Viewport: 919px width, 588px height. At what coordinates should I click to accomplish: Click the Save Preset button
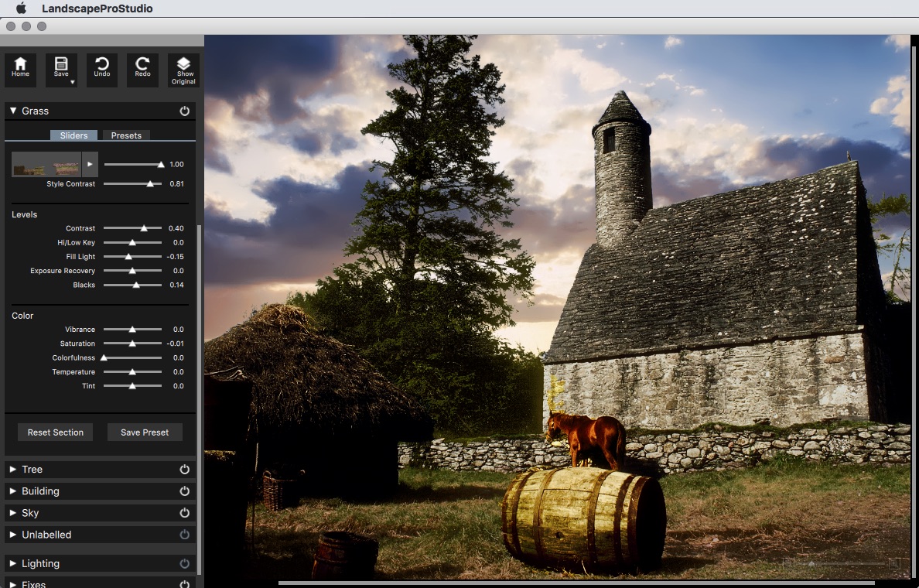pyautogui.click(x=145, y=432)
